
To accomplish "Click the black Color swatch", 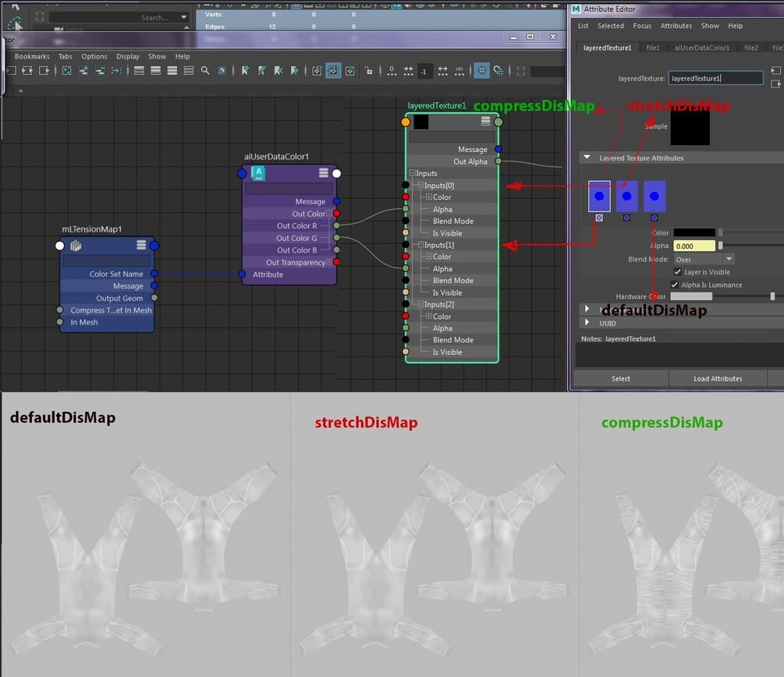I will (x=694, y=232).
